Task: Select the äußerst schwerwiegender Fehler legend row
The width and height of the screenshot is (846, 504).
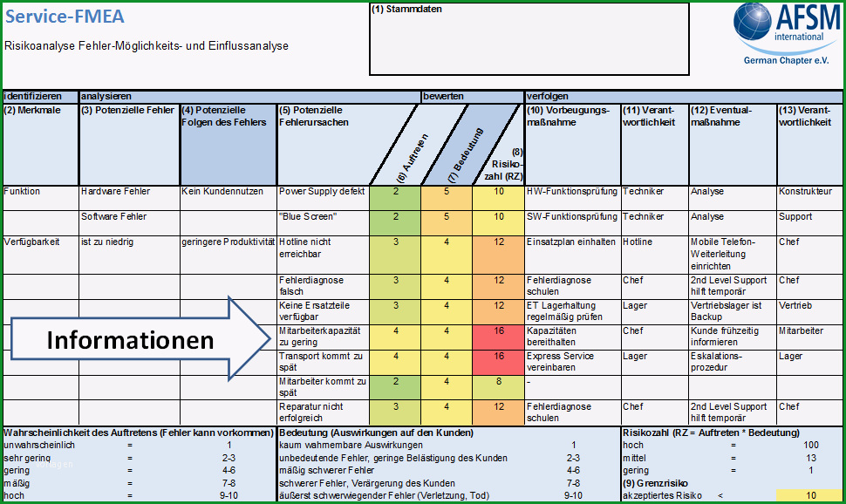Action: pos(449,495)
